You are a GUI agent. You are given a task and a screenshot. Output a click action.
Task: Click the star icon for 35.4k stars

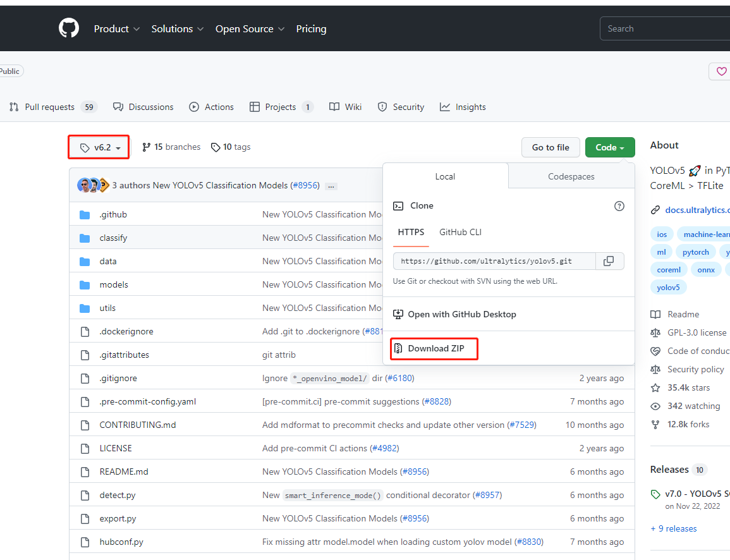coord(655,387)
